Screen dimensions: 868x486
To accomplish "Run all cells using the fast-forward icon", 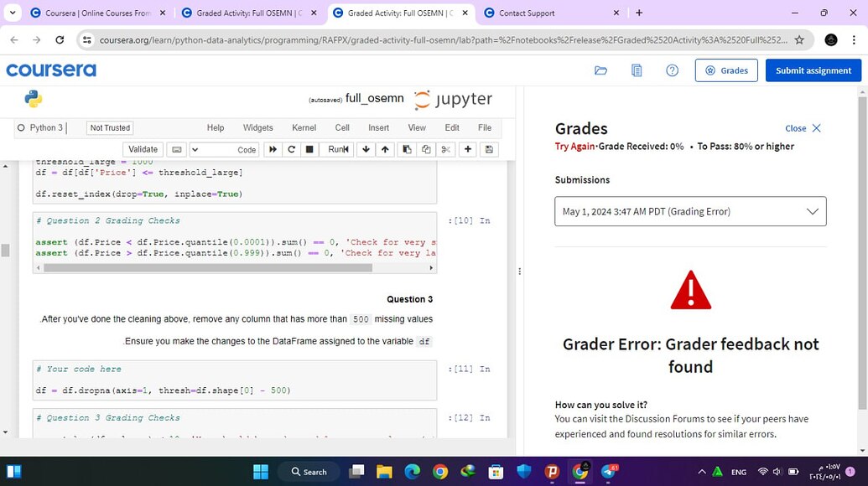I will click(273, 149).
